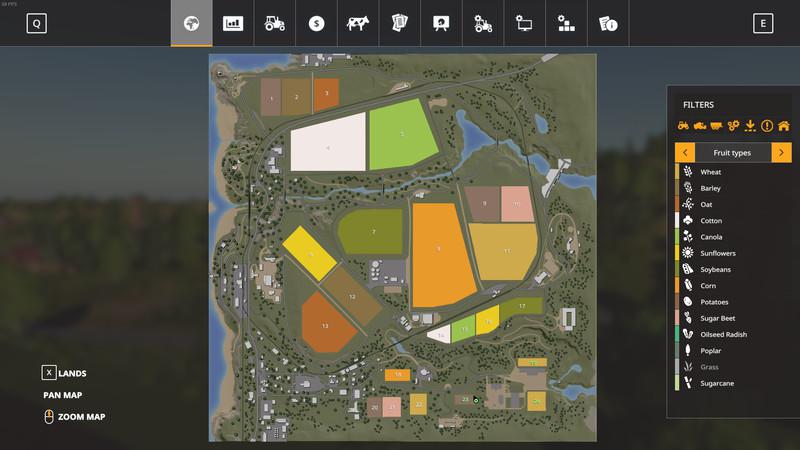The width and height of the screenshot is (800, 450).
Task: Open the prices chart tab
Action: [x=233, y=24]
